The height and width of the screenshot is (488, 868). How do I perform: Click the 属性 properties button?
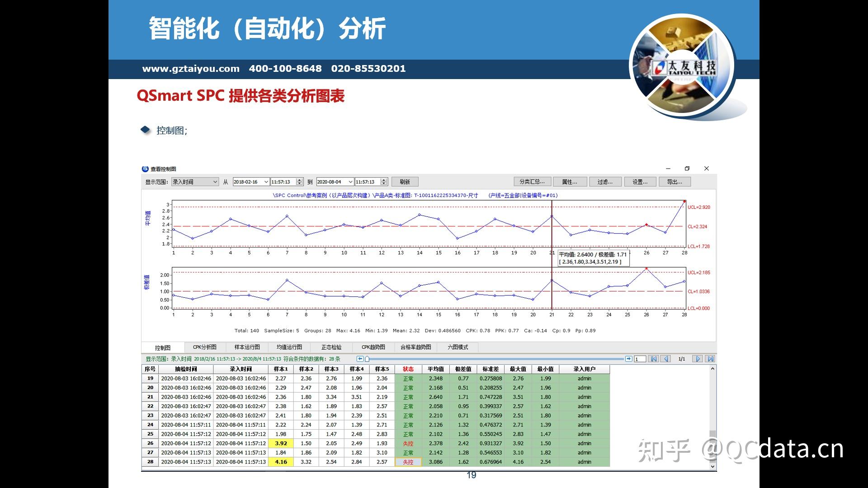tap(570, 181)
